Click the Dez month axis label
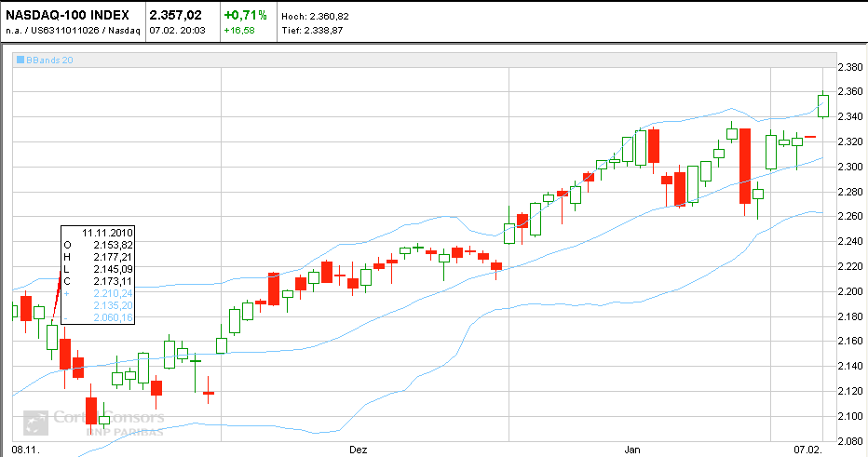Image resolution: width=868 pixels, height=457 pixels. click(x=359, y=450)
